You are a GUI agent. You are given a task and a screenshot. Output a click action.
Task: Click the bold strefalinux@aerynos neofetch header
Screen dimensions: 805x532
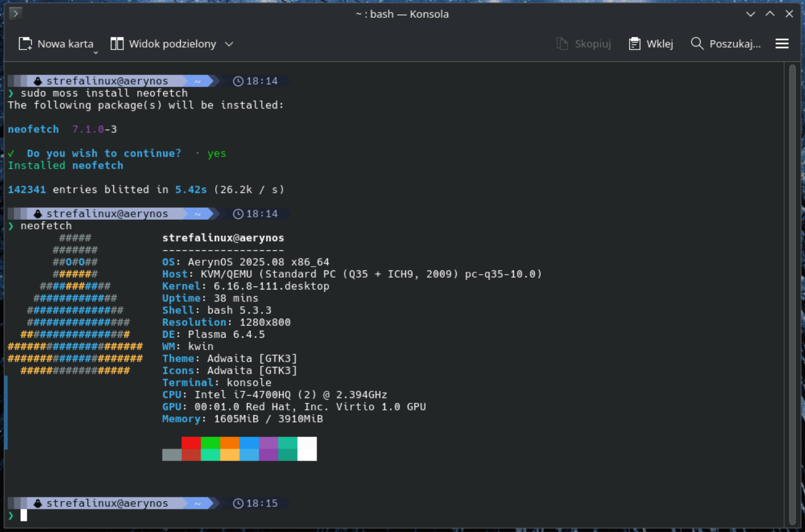click(x=223, y=238)
